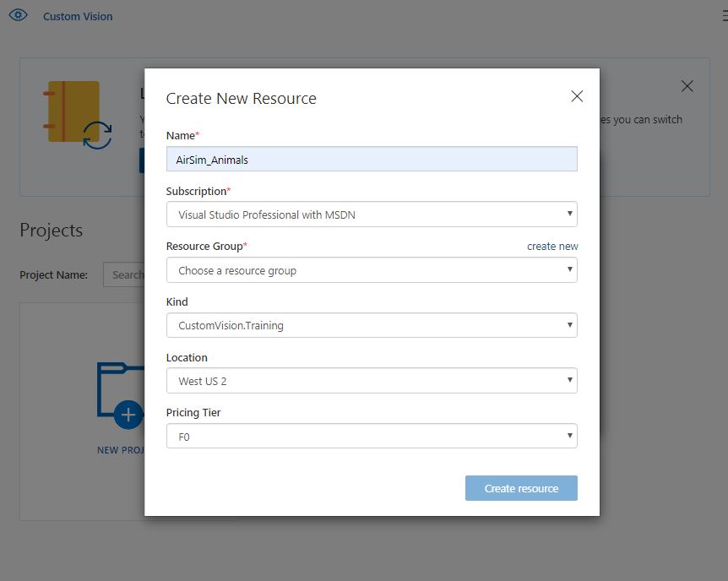Open the Kind dropdown showing CustomVision.Training
The height and width of the screenshot is (581, 728).
[x=372, y=325]
